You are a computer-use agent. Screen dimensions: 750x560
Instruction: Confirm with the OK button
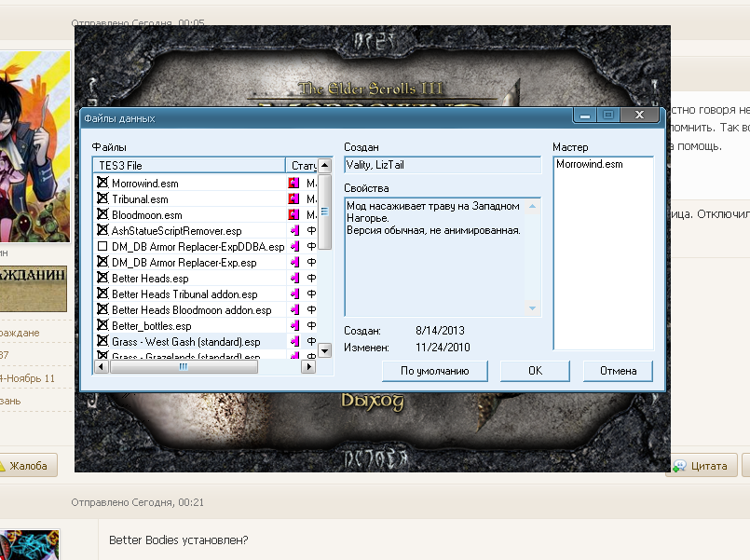(x=535, y=371)
